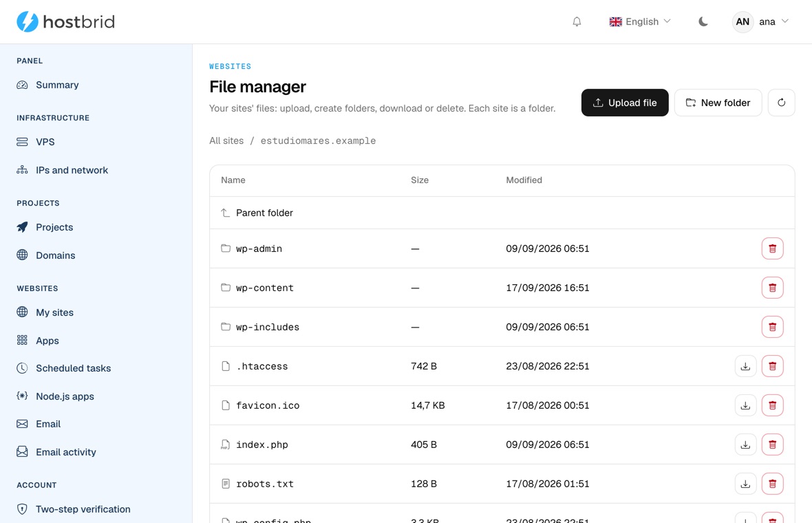The image size is (812, 523).
Task: Click the Upload file button
Action: pyautogui.click(x=625, y=103)
